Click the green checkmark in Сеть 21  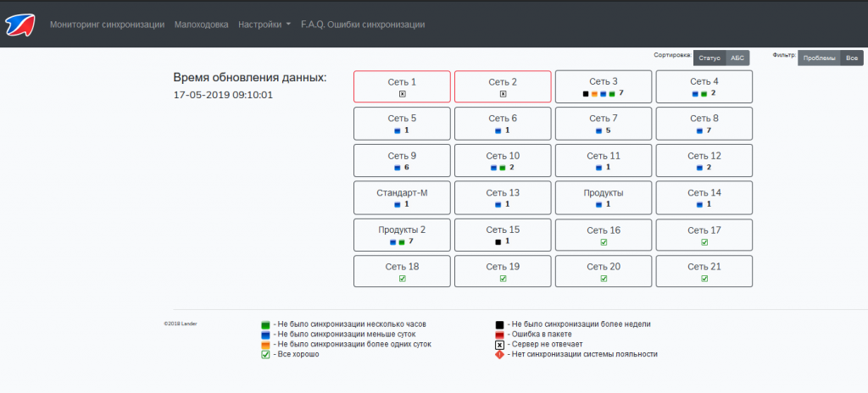(x=704, y=279)
